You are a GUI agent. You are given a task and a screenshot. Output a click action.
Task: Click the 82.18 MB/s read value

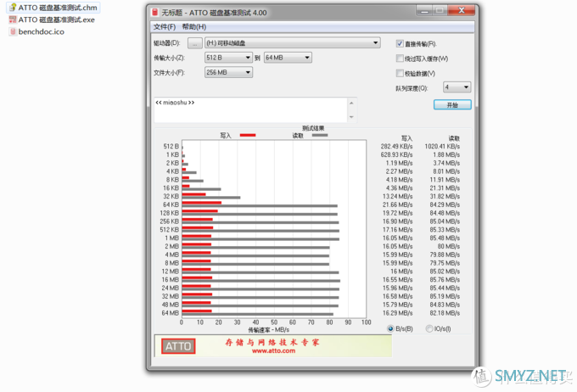coord(445,313)
